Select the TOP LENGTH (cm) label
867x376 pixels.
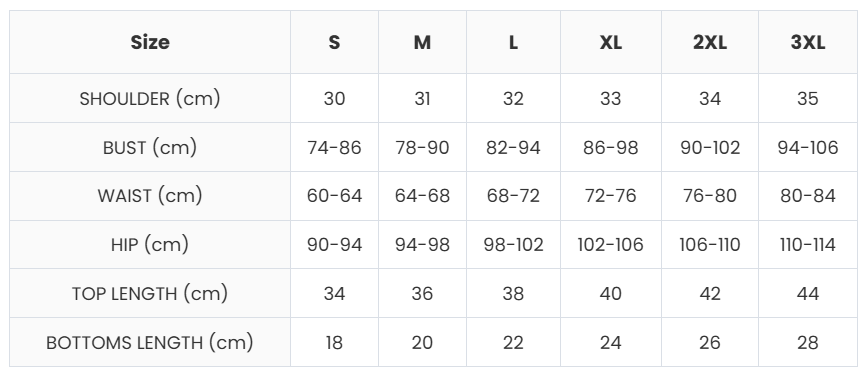[150, 293]
